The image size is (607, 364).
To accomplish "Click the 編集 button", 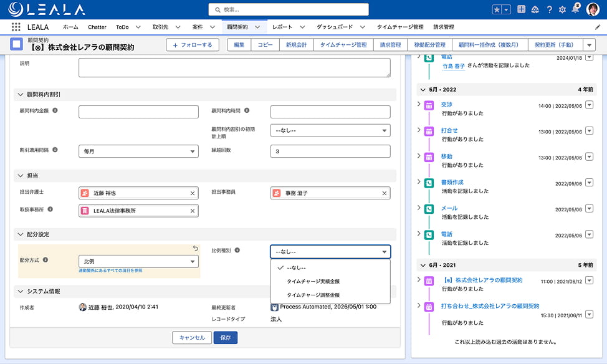I will [239, 45].
